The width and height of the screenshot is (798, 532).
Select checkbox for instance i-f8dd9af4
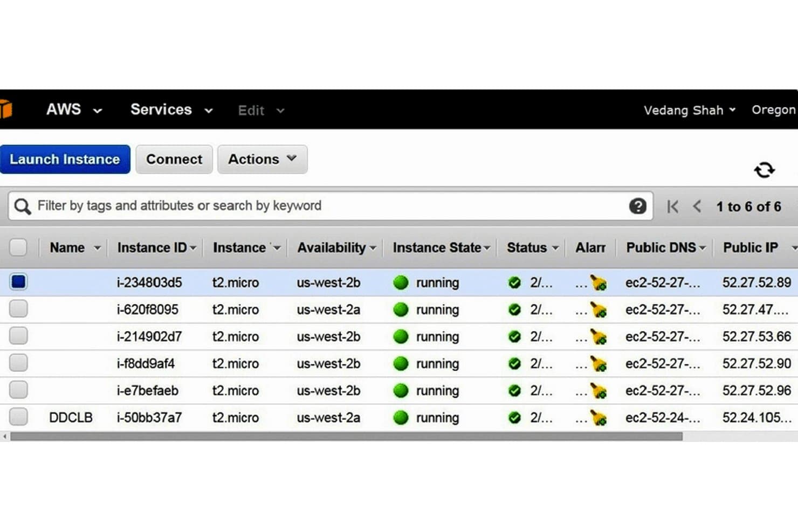(18, 363)
